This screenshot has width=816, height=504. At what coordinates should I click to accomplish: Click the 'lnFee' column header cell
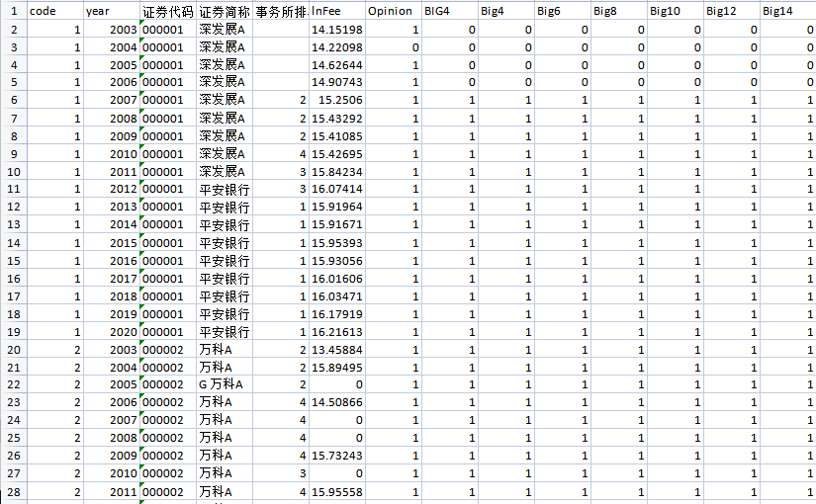point(336,11)
